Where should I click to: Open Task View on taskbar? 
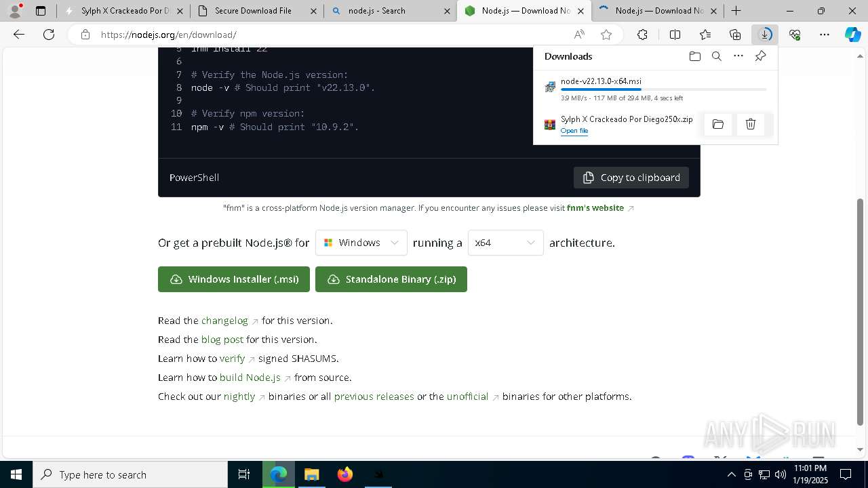pyautogui.click(x=244, y=474)
